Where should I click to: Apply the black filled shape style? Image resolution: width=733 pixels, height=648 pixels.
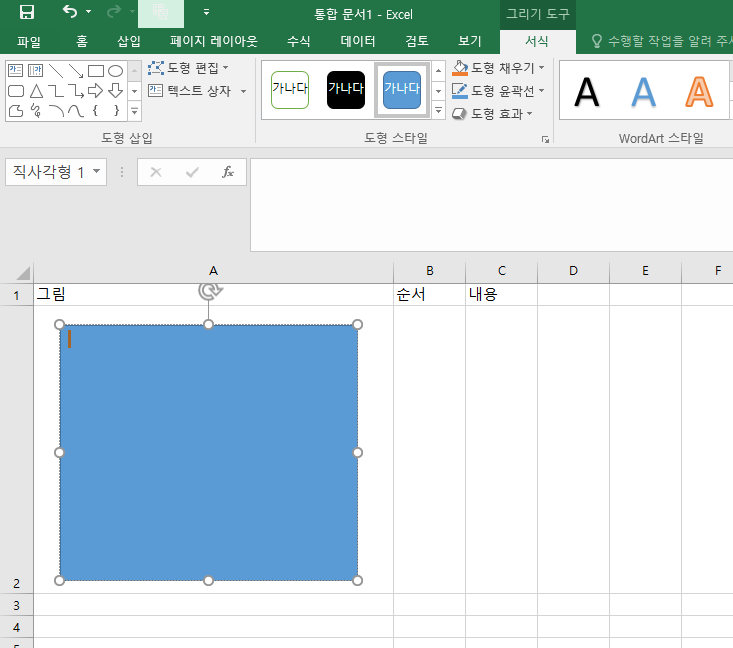(x=346, y=90)
